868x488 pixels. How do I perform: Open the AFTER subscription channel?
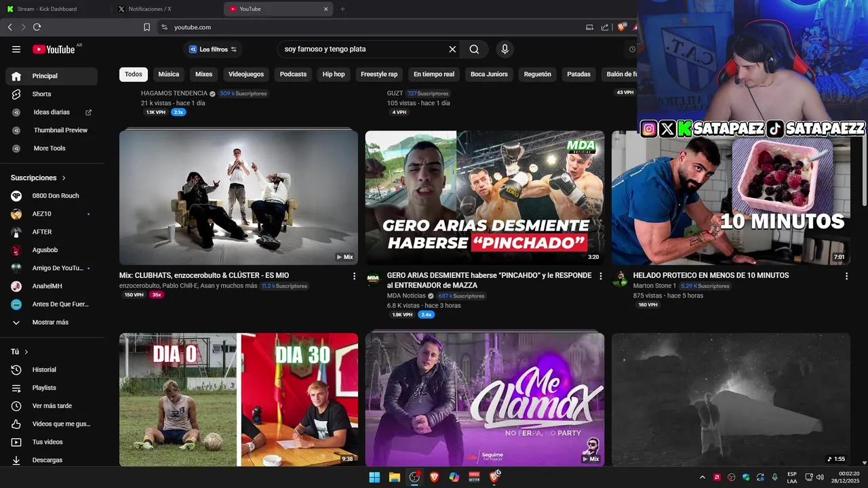click(x=52, y=232)
